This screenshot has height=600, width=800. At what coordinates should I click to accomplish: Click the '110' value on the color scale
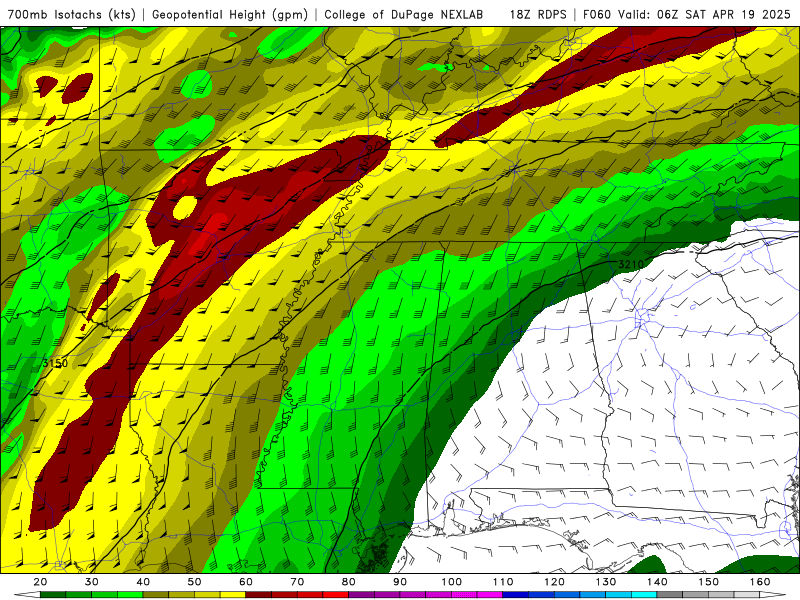click(503, 582)
